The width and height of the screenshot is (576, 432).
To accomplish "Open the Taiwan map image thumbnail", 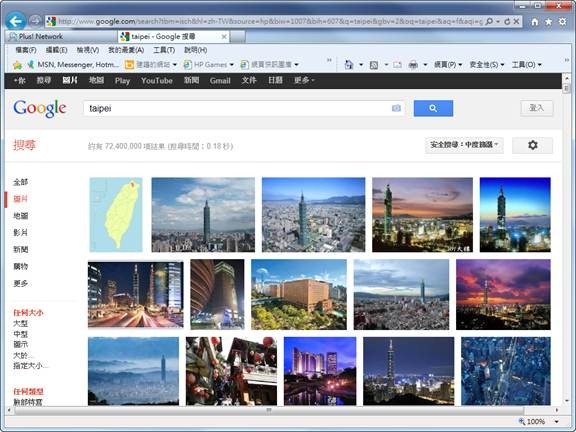I will click(x=116, y=215).
